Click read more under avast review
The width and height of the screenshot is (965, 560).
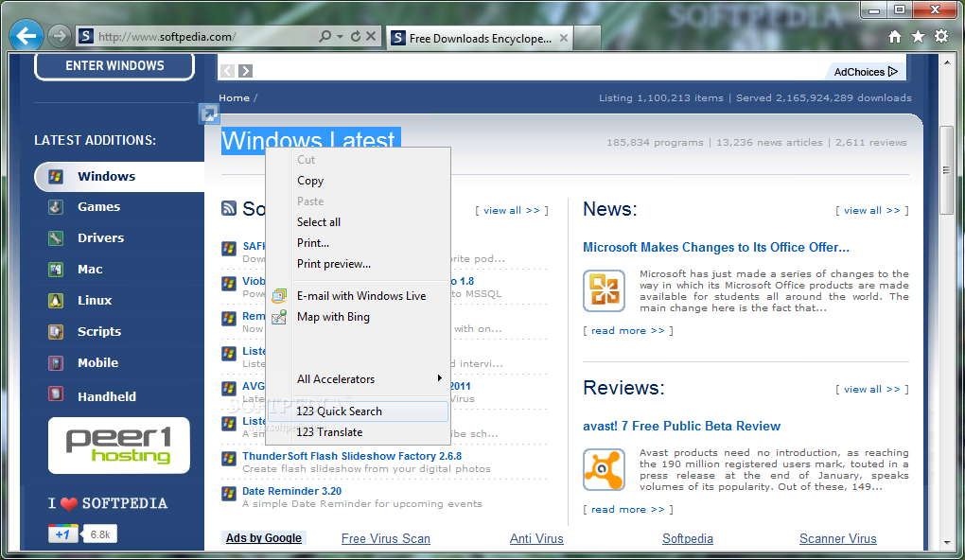pos(628,510)
